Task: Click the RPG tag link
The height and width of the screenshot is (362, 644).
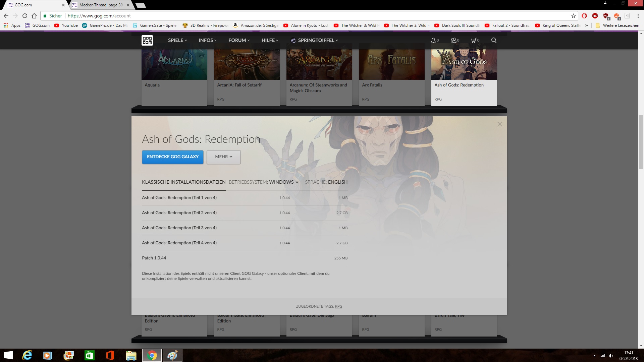Action: point(338,306)
